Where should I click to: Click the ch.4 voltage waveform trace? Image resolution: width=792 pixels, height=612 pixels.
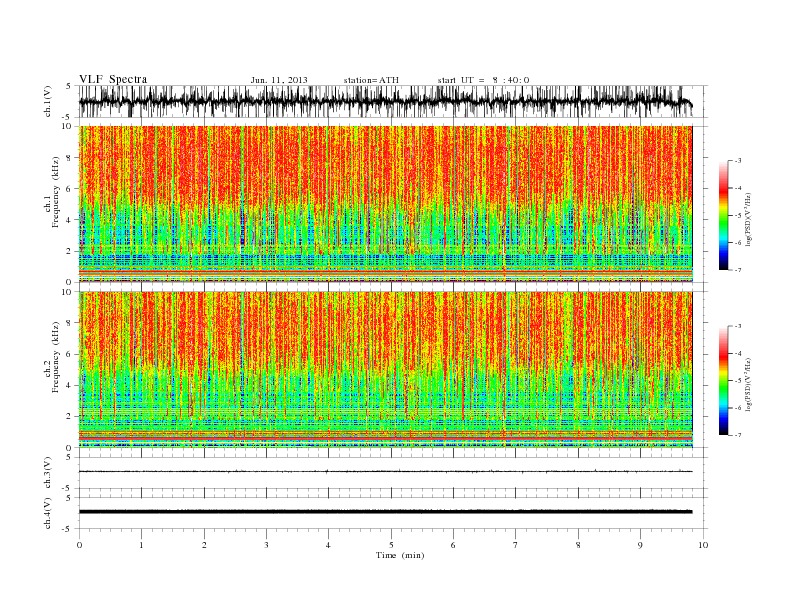pos(386,512)
